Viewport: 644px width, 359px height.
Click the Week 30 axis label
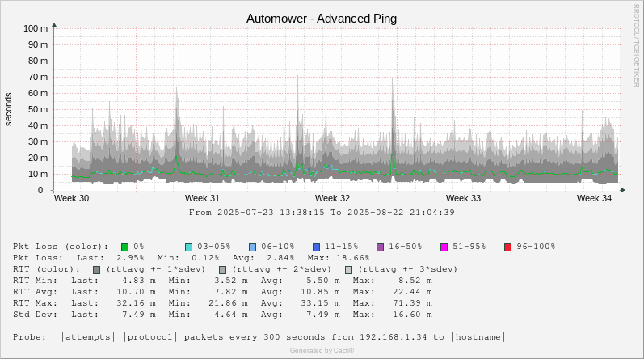71,198
